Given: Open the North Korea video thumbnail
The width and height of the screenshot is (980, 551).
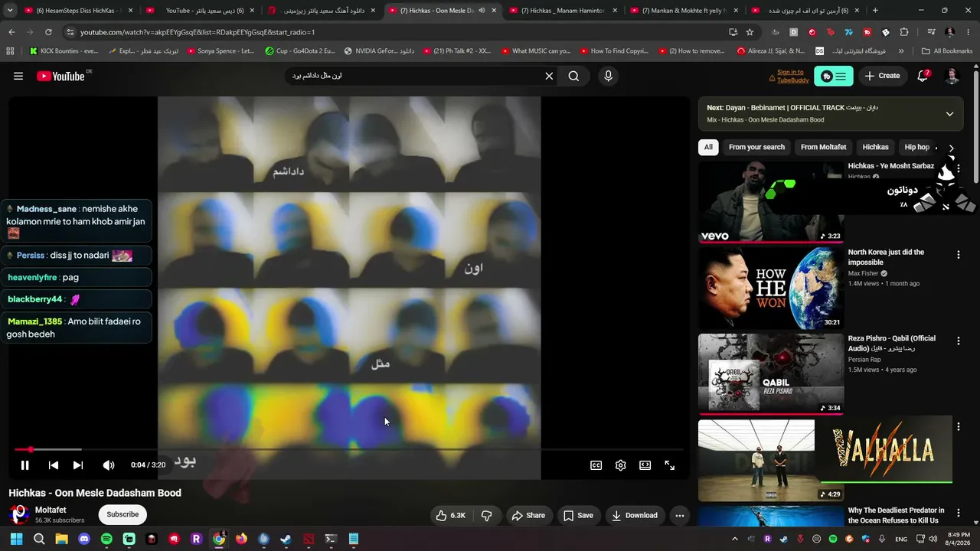Looking at the screenshot, I should [770, 288].
